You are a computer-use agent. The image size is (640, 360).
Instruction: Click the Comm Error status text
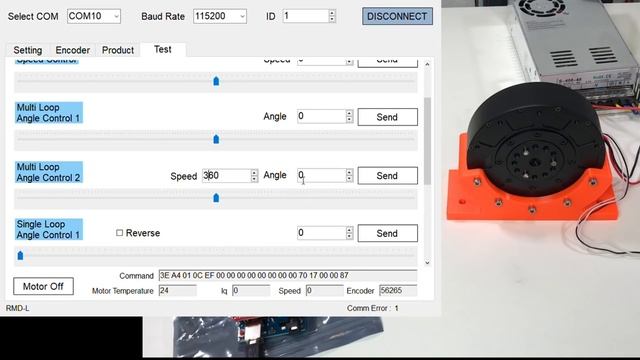click(x=373, y=308)
